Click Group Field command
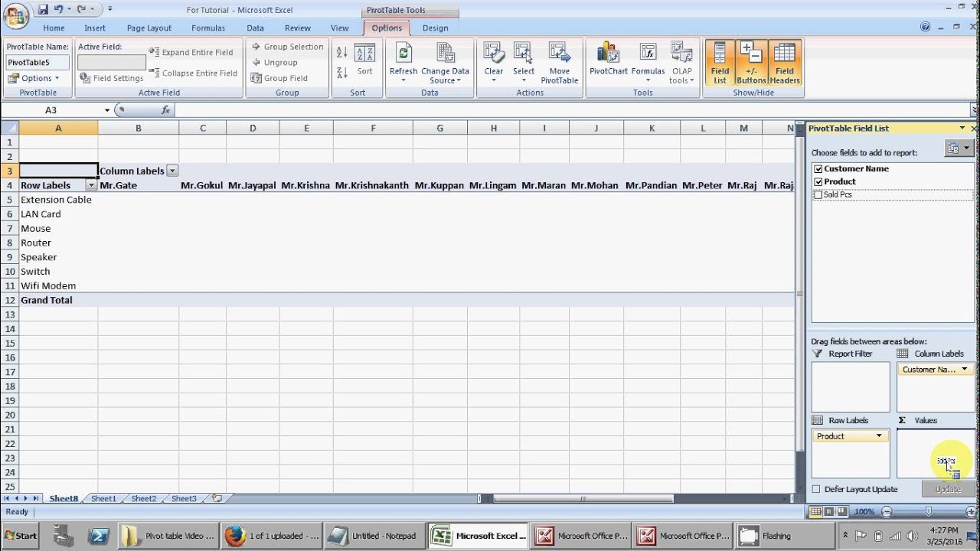 279,78
